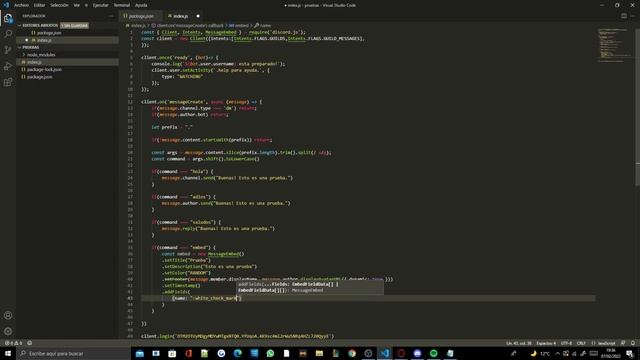Collapse the PRUEBAS folder section
Screen dimensions: 640x360
pos(31,47)
